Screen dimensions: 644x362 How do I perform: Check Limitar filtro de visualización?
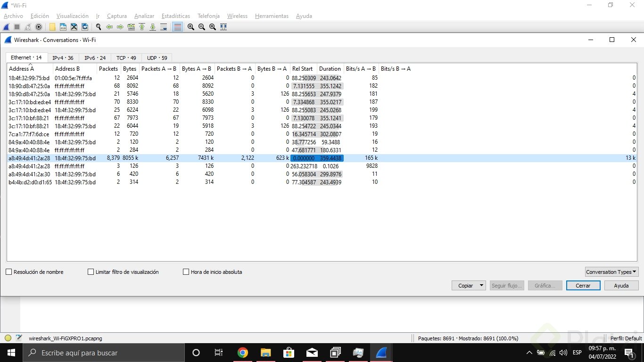pyautogui.click(x=91, y=272)
